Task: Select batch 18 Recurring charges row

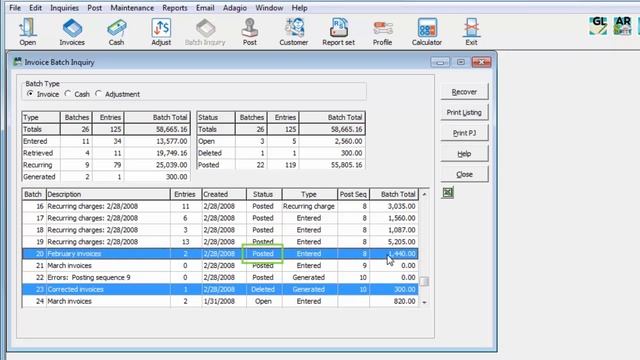Action: [220, 230]
